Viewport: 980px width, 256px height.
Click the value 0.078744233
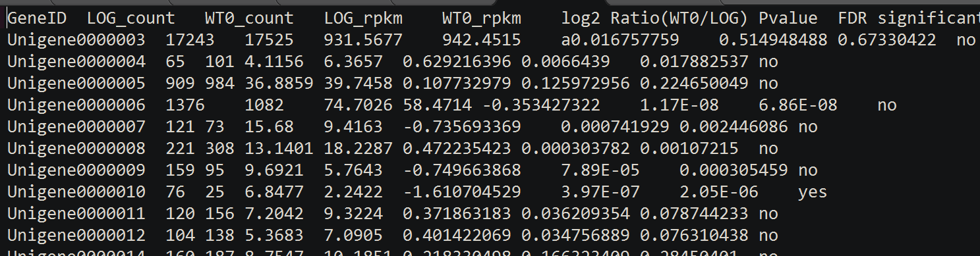694,214
